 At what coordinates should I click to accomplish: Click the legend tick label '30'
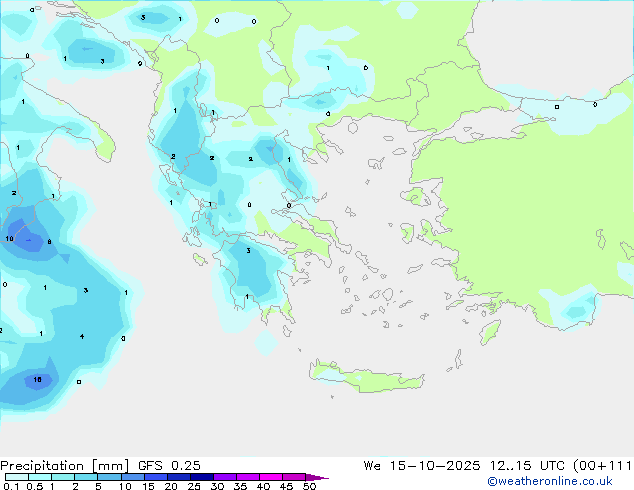[x=217, y=486]
